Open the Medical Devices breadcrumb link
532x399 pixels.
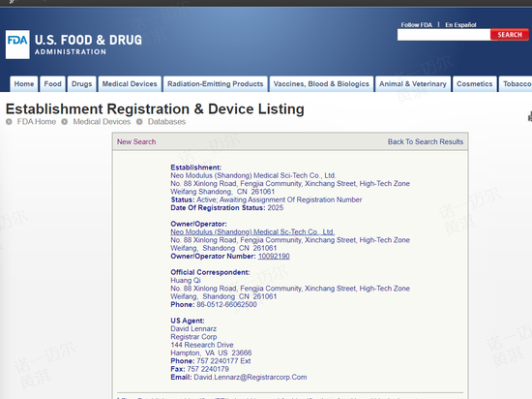pos(102,122)
